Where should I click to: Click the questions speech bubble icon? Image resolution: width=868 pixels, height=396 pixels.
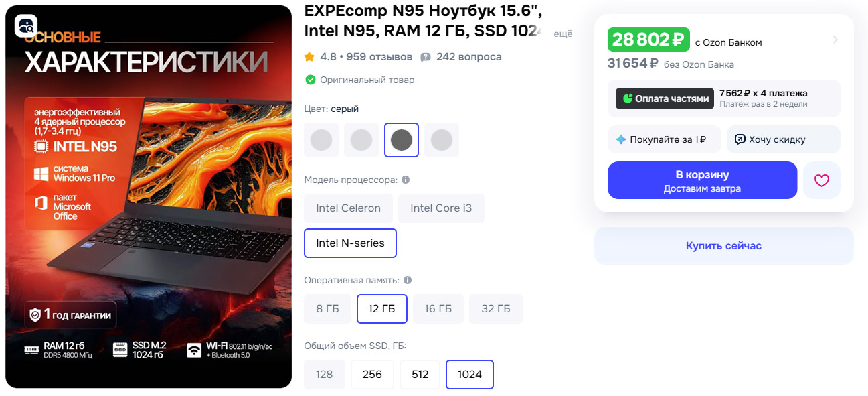coord(426,57)
